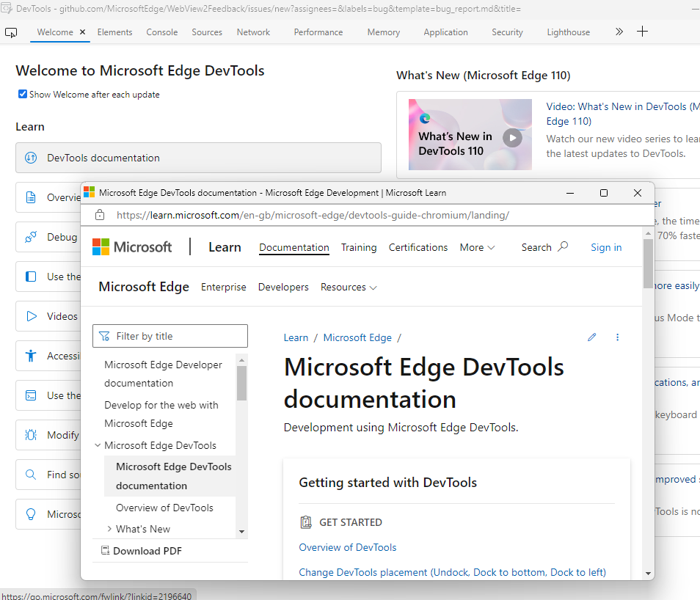Click the edit pencil icon
The width and height of the screenshot is (700, 600).
pos(591,337)
